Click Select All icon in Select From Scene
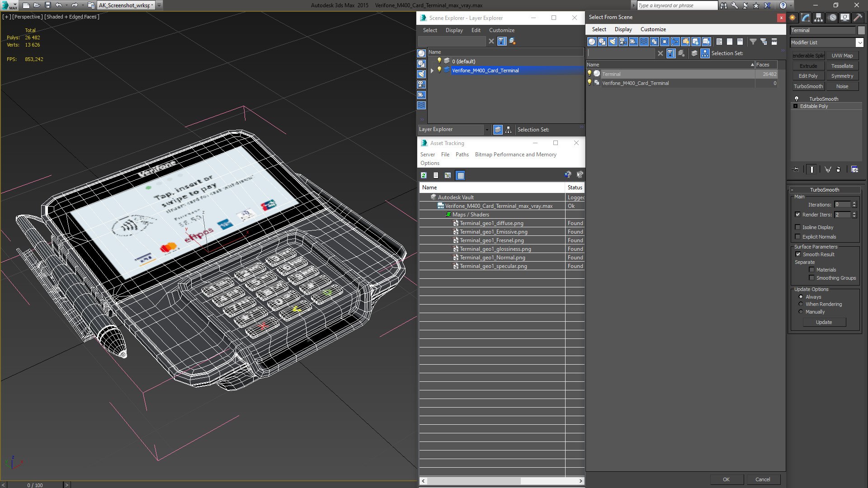The image size is (868, 488). [719, 42]
